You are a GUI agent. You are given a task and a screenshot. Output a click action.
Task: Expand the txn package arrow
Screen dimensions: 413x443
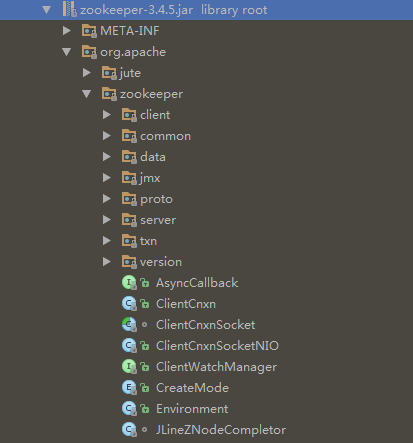(107, 241)
